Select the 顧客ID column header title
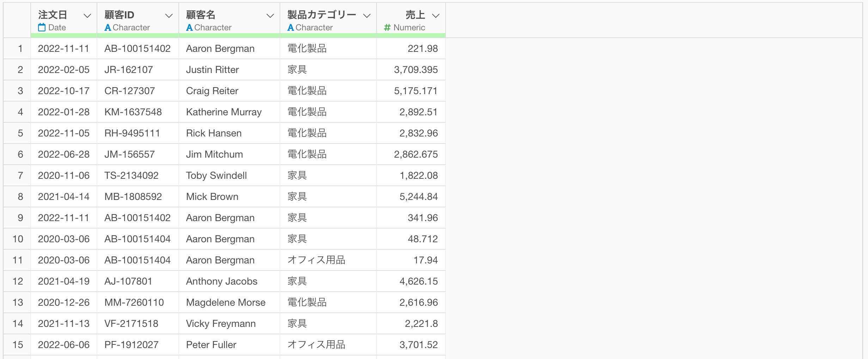Image resolution: width=868 pixels, height=359 pixels. 119,15
